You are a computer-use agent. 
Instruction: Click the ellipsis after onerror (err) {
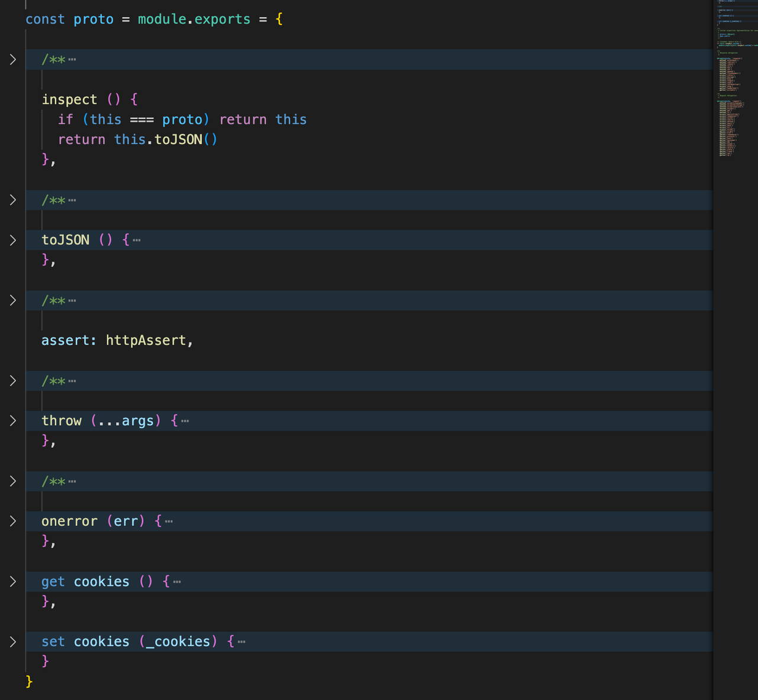point(169,522)
